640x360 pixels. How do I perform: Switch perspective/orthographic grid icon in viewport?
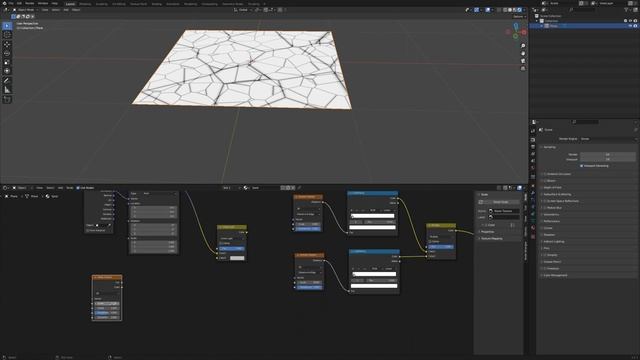pyautogui.click(x=523, y=68)
